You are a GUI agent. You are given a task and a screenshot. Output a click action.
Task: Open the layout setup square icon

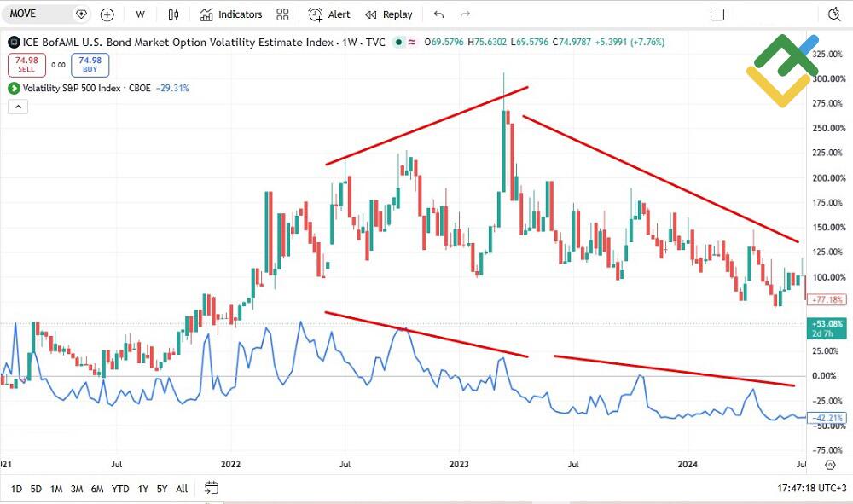coord(717,14)
